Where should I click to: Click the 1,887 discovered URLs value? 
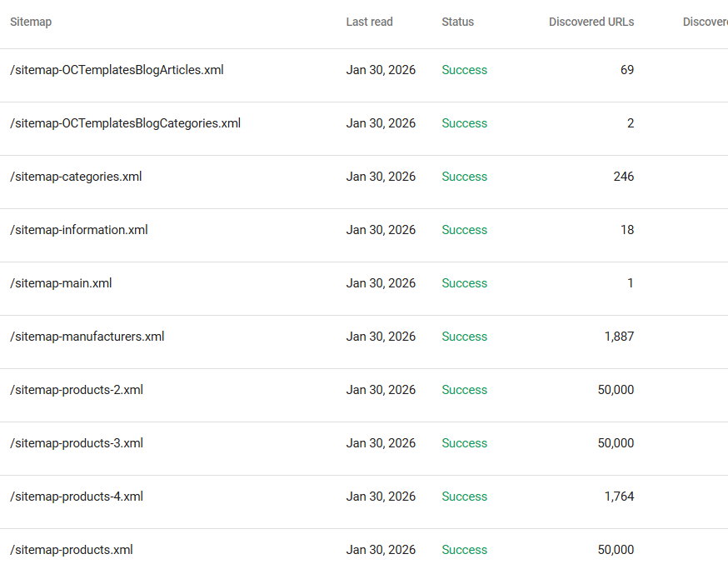619,337
